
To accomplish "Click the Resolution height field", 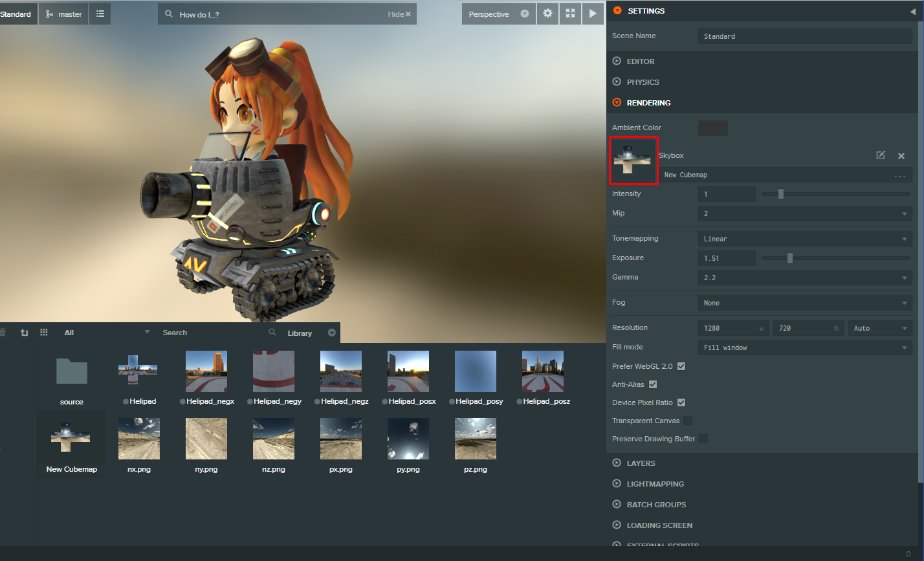I will [808, 328].
